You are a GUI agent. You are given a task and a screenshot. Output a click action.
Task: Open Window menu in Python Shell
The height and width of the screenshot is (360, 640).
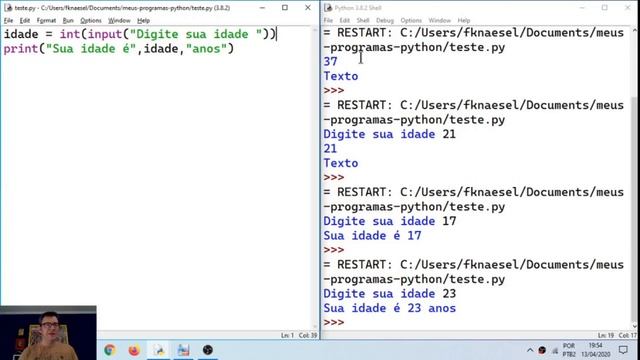click(440, 20)
